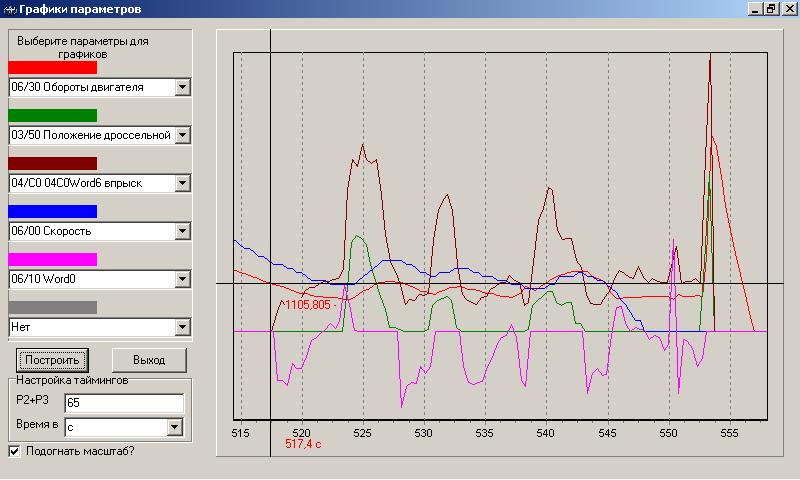Click the gray color swatch

tap(52, 307)
